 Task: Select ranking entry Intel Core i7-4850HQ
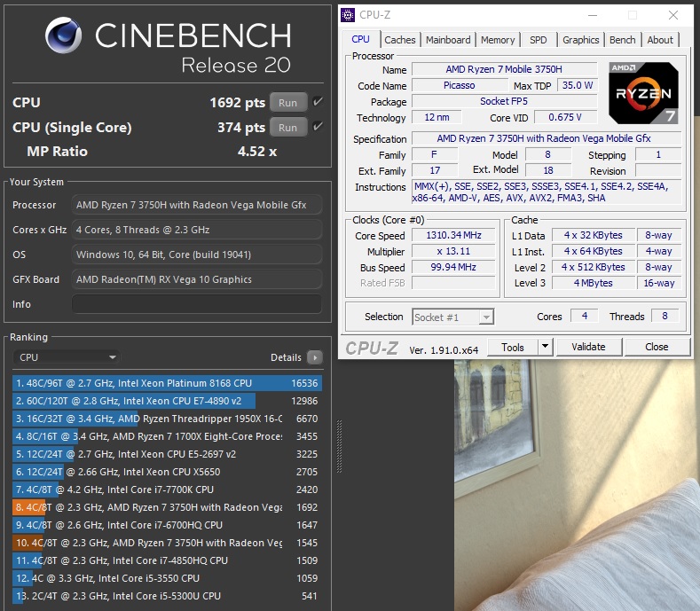(x=167, y=560)
